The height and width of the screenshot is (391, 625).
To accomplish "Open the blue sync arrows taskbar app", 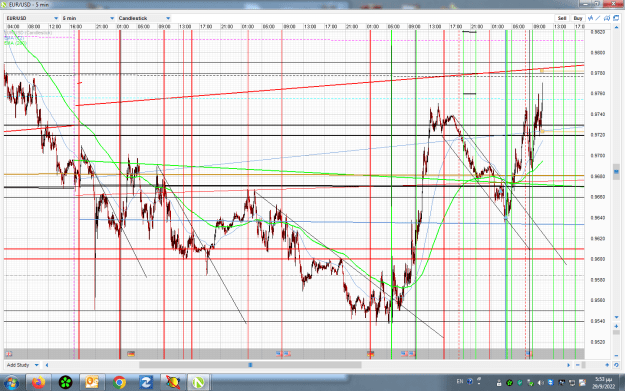I will (x=145, y=382).
